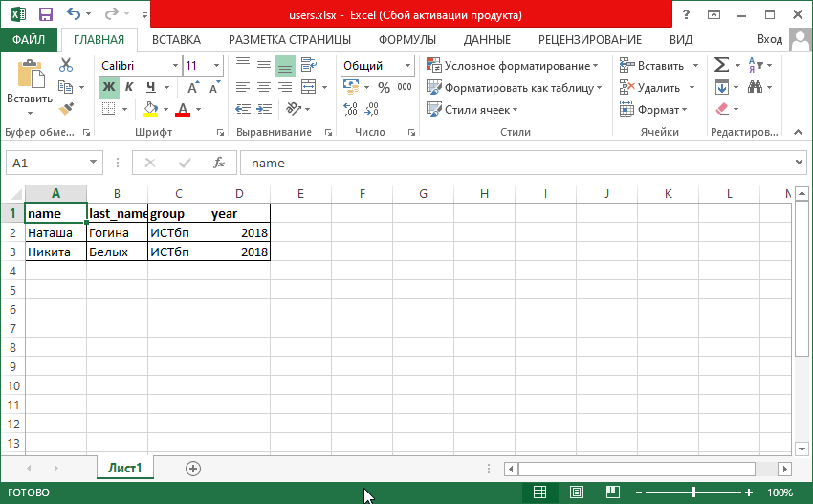Image resolution: width=813 pixels, height=504 pixels.
Task: Click the percent style icon
Action: pos(383,87)
